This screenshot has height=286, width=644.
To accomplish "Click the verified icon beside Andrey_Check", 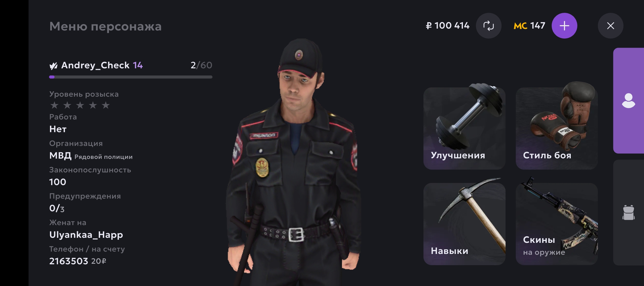I will click(53, 66).
